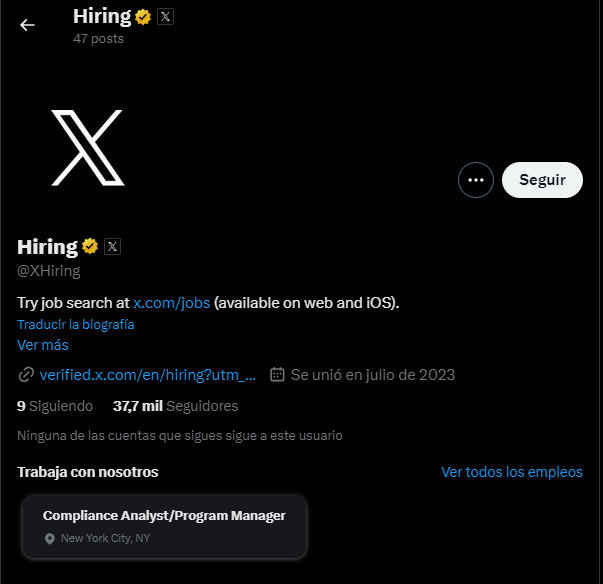This screenshot has width=603, height=584.
Task: Expand the bio with Ver más
Action: (x=43, y=345)
